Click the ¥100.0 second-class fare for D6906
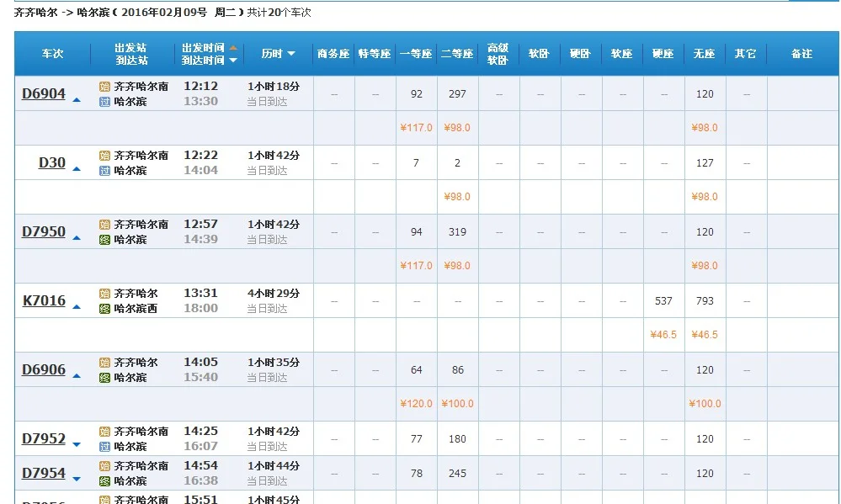The height and width of the screenshot is (504, 841). point(457,403)
